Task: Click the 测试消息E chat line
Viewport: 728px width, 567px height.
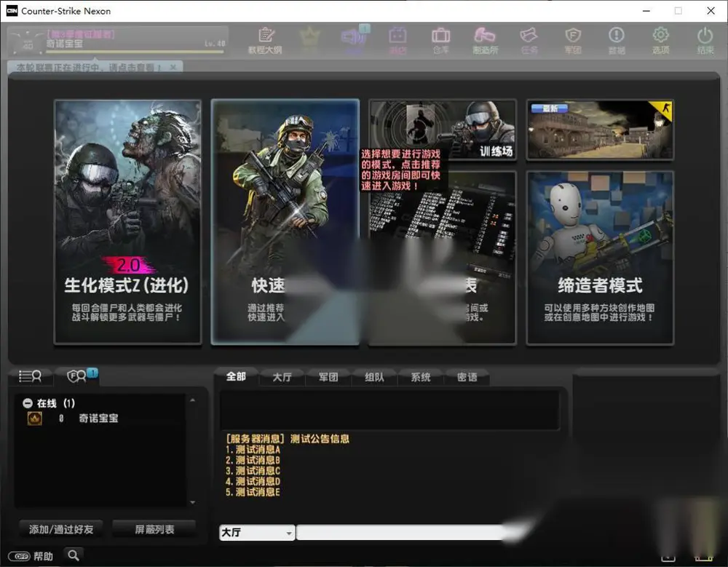Action: (x=253, y=492)
